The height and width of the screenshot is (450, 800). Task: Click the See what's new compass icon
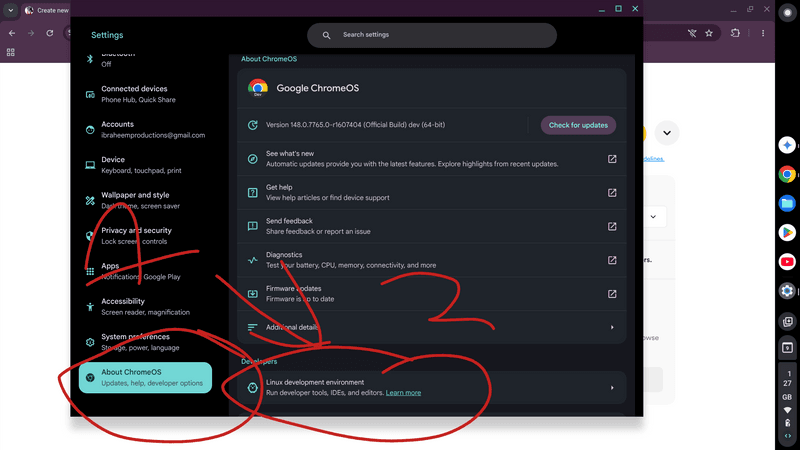point(253,159)
